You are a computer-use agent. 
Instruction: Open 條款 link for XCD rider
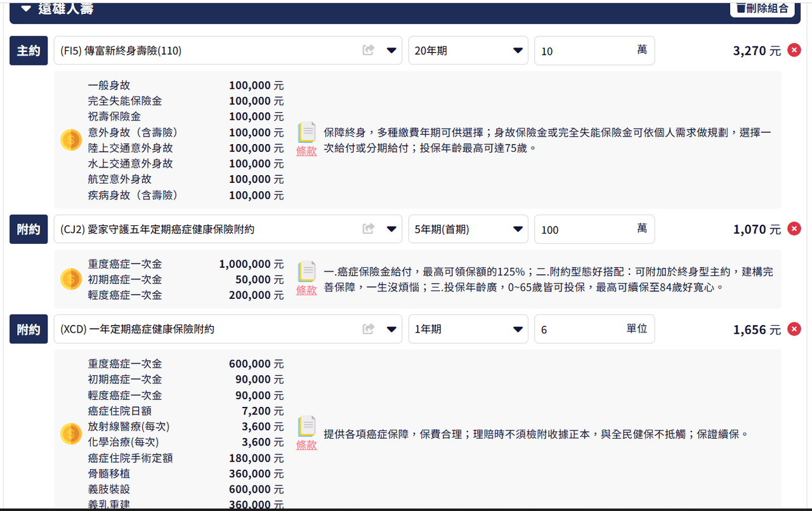tap(306, 445)
